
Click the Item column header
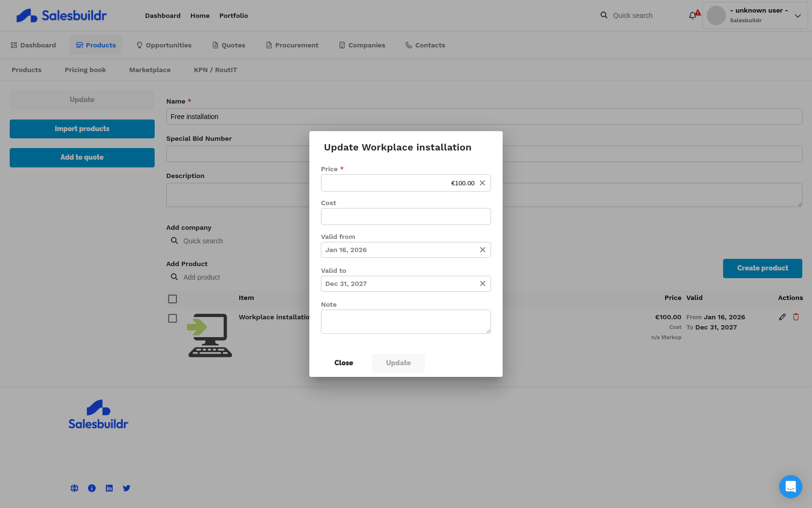pos(246,298)
